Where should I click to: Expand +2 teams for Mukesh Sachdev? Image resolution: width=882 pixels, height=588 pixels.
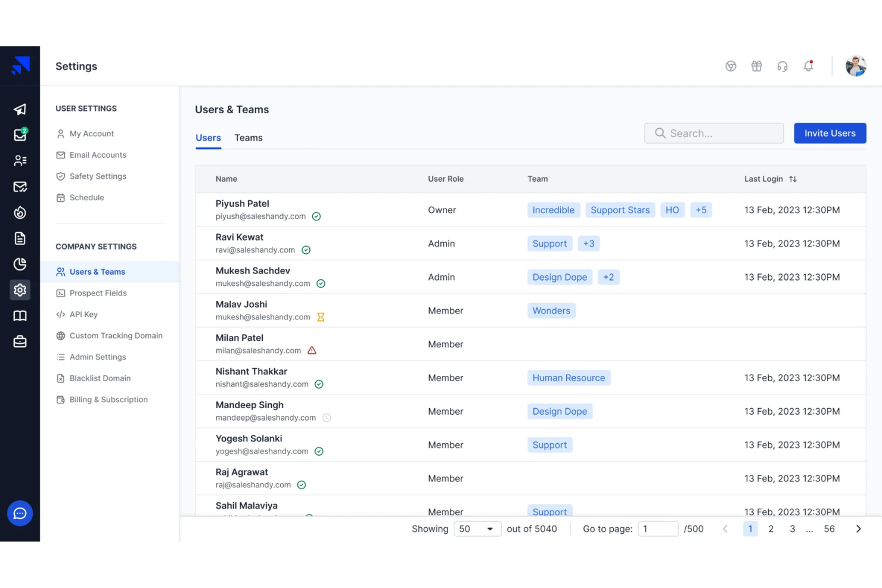[x=608, y=277]
